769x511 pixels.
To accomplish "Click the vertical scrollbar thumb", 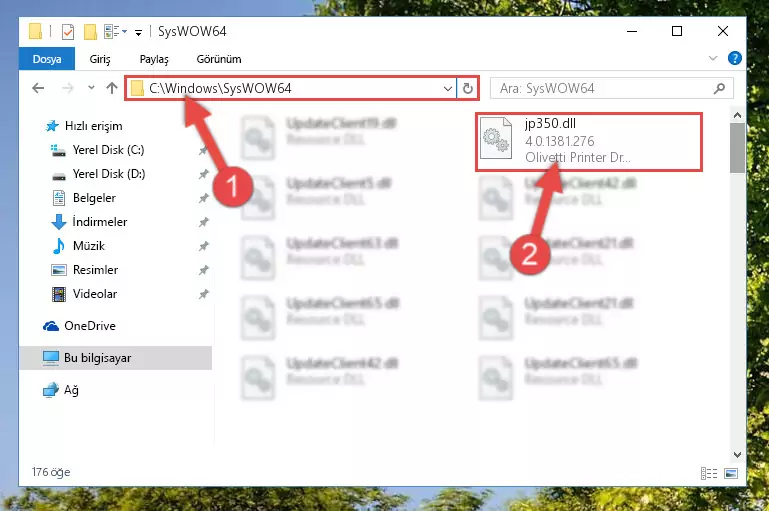I will 737,148.
